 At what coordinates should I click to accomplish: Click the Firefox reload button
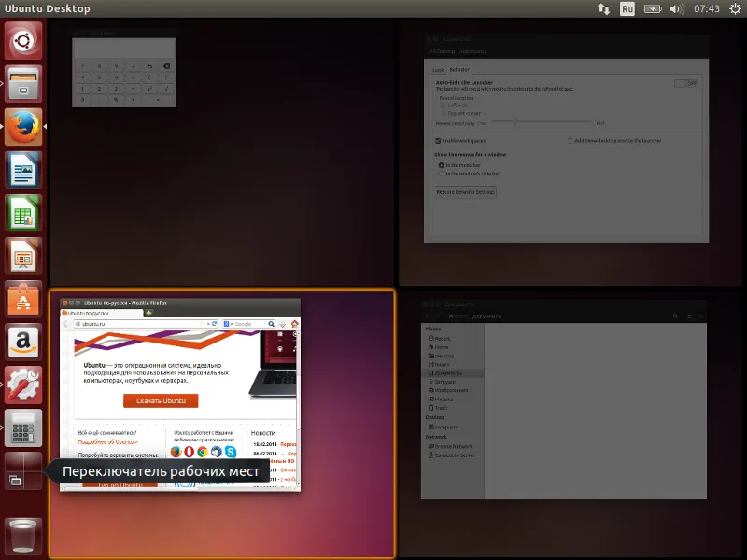pos(215,324)
